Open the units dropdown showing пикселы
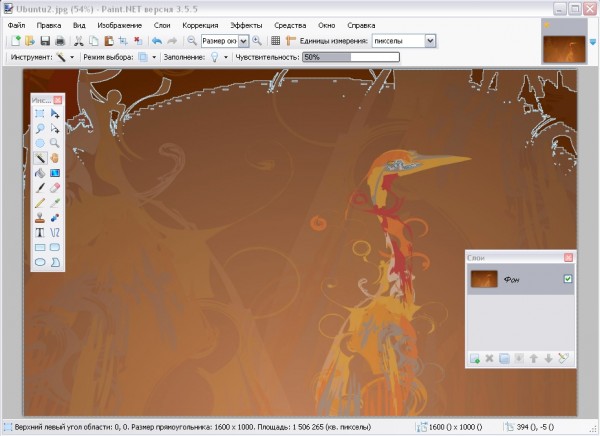The width and height of the screenshot is (600, 436). click(x=430, y=41)
